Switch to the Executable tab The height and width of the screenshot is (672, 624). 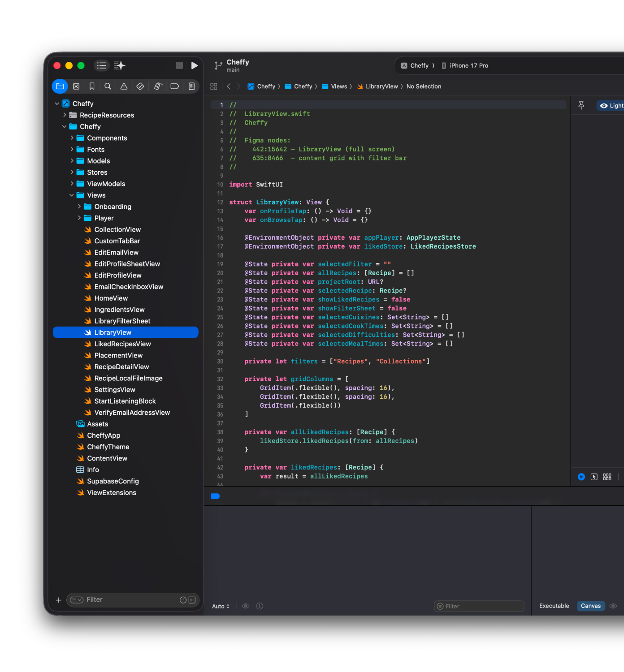pos(554,606)
